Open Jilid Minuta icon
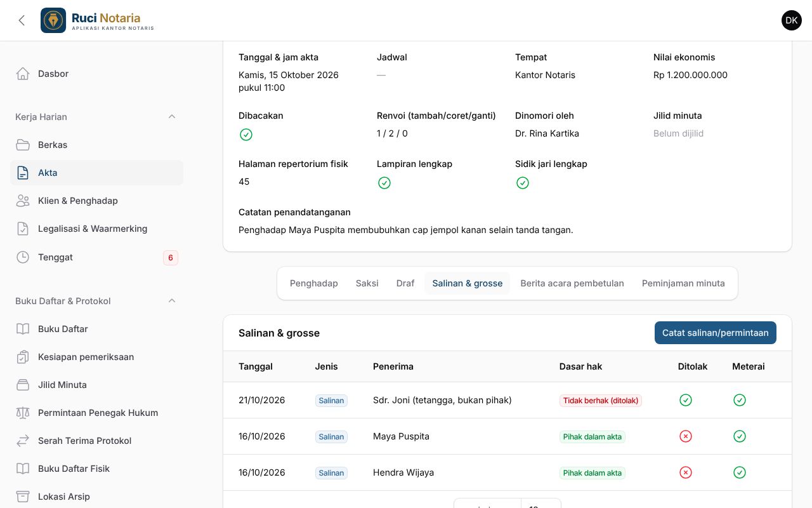The width and height of the screenshot is (812, 508). click(x=23, y=385)
